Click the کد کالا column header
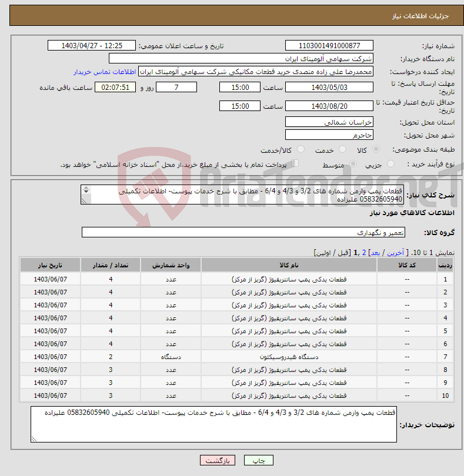 (407, 265)
